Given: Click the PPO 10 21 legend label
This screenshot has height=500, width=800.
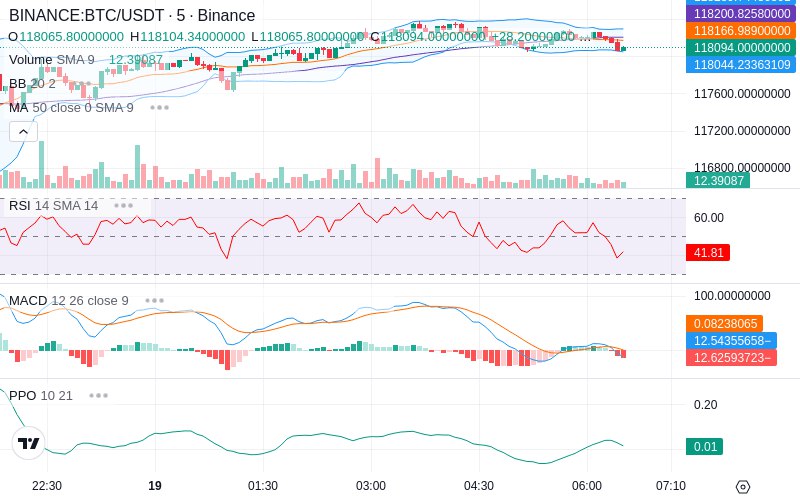Looking at the screenshot, I should 41,395.
